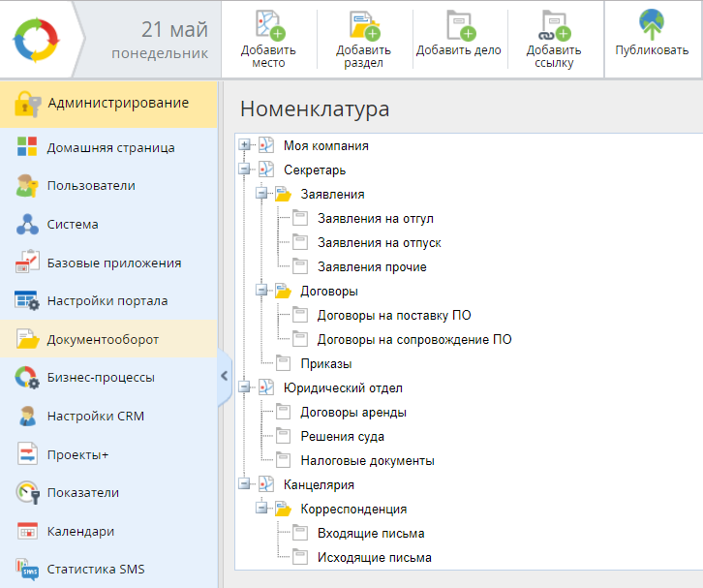Screen dimensions: 703x588
Task: Go to Пользователи menu item
Action: 108,186
